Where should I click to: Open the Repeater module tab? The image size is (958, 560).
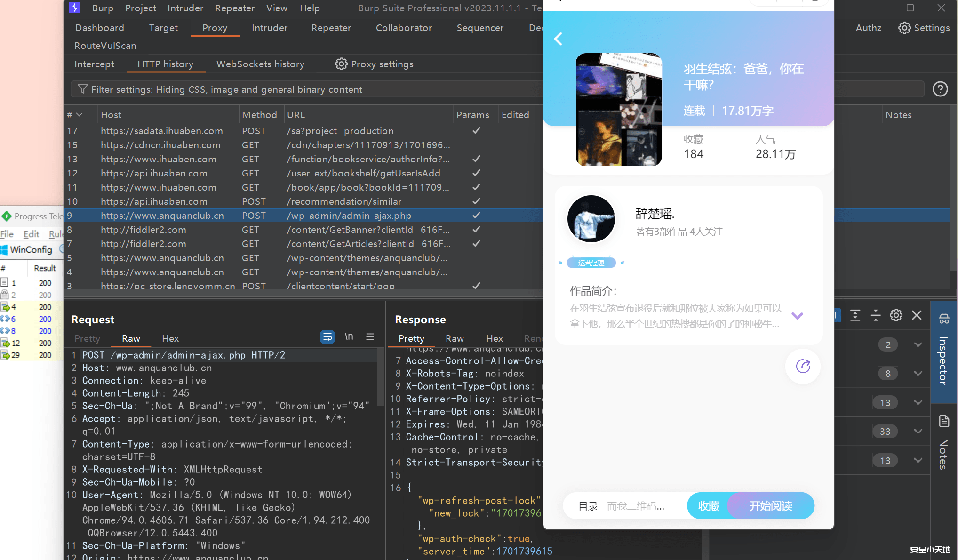pyautogui.click(x=331, y=28)
